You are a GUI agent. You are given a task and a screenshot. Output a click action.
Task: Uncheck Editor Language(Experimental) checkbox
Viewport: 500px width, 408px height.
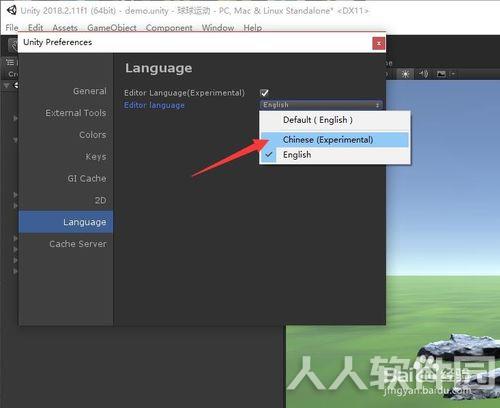coord(264,92)
